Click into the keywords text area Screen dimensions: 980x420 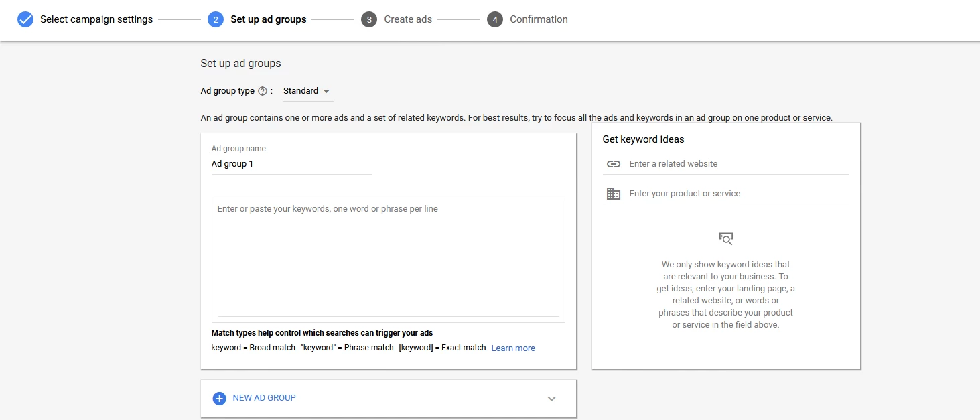[x=389, y=260]
